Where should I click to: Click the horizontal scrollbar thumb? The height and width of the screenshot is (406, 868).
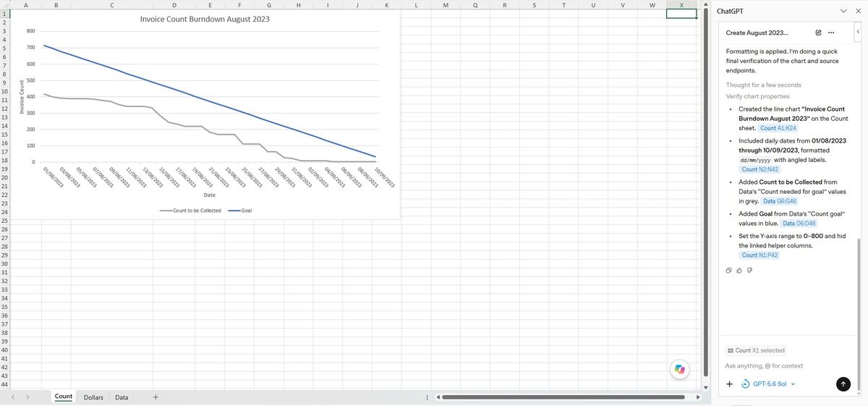[563, 397]
